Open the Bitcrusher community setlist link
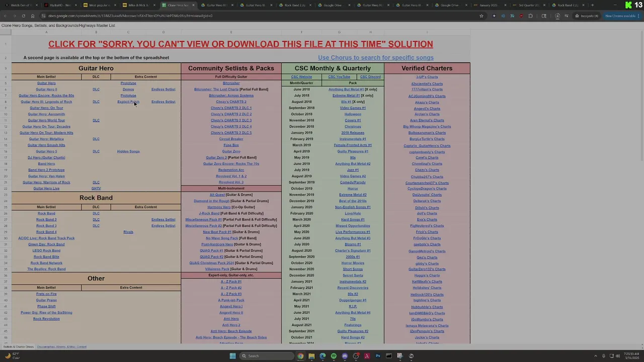Image resolution: width=644 pixels, height=362 pixels. point(231,83)
